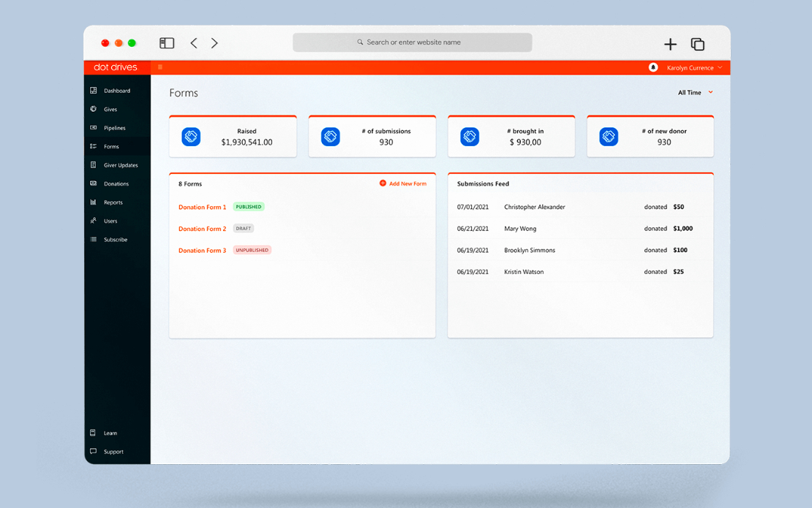The width and height of the screenshot is (812, 508).
Task: Click the browser address search field
Action: coord(412,42)
